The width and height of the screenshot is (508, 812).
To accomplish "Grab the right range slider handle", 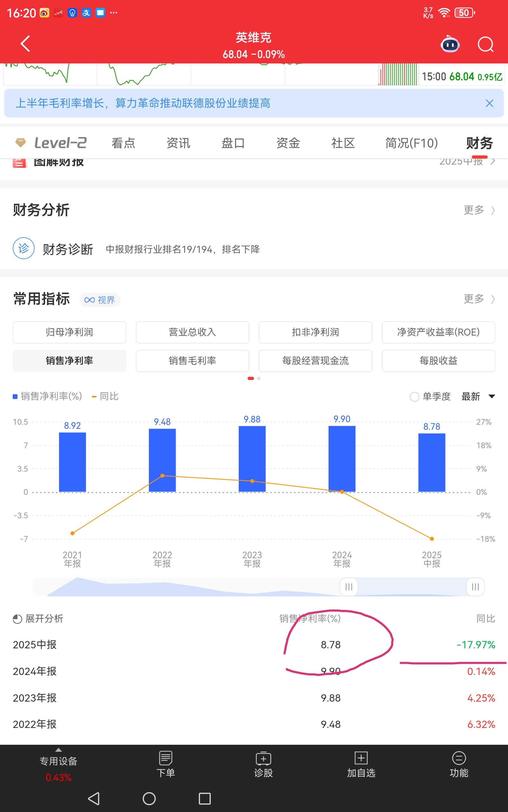I will coord(475,587).
